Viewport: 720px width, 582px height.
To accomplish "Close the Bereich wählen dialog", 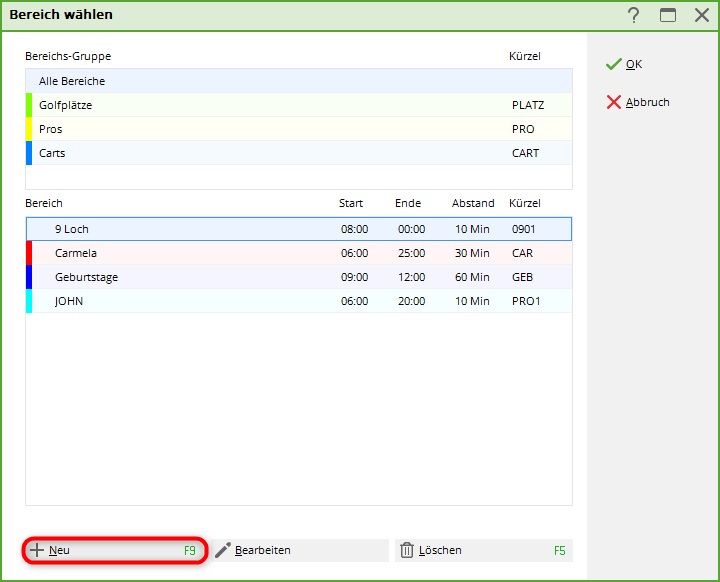I will (701, 15).
